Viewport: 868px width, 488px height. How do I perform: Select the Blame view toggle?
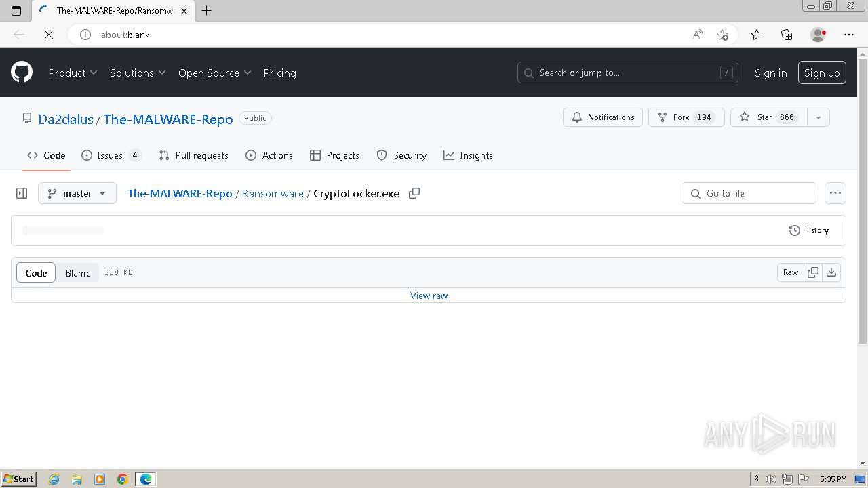(78, 272)
